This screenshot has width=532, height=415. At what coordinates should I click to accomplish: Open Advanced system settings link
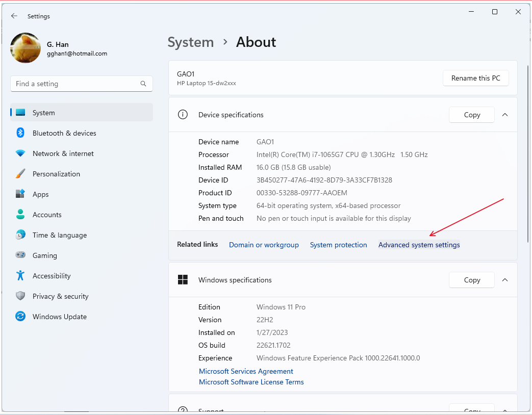tap(419, 245)
